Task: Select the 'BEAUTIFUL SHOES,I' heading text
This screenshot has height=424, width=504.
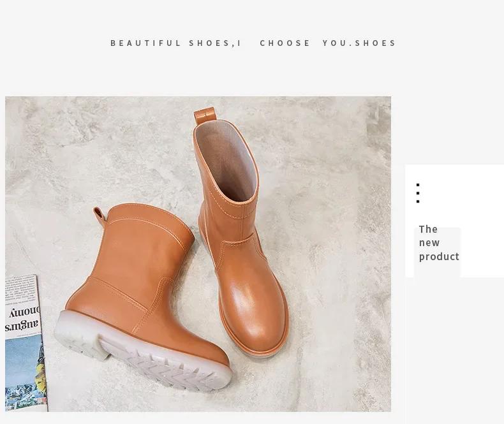Action: coord(176,43)
